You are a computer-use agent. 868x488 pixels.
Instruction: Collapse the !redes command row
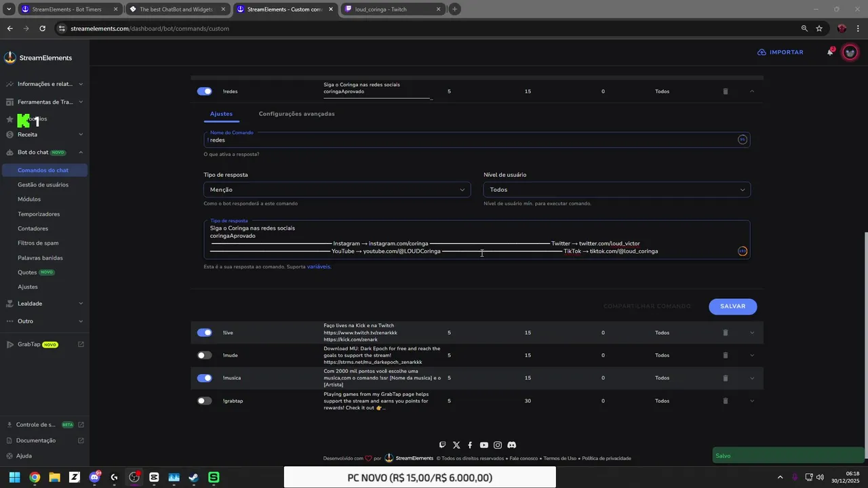pos(752,91)
